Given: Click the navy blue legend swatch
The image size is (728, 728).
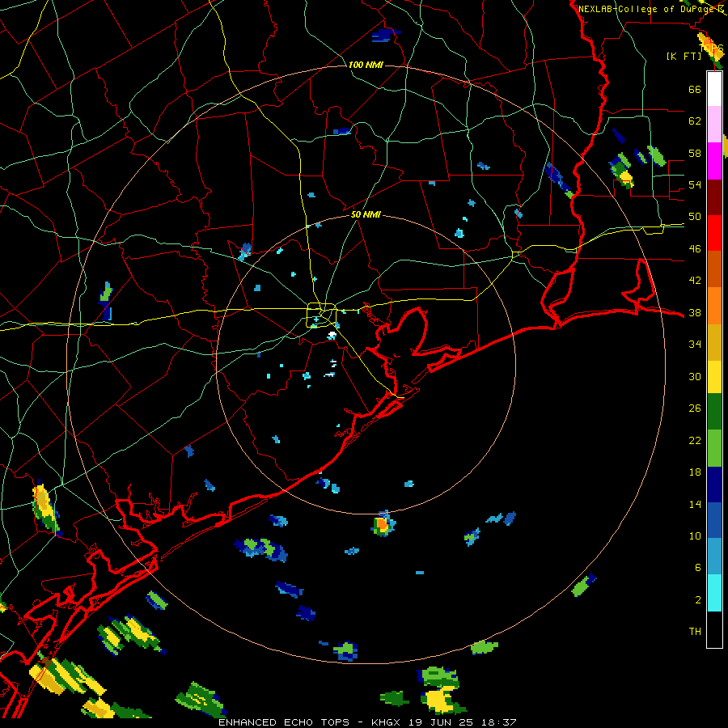Looking at the screenshot, I should tap(714, 485).
